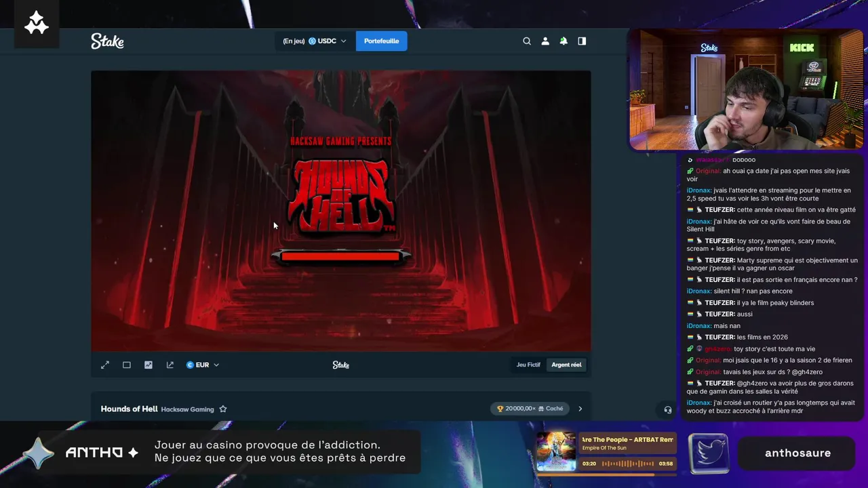This screenshot has height=488, width=868.
Task: Switch to Jeu Fictif mode
Action: 528,365
